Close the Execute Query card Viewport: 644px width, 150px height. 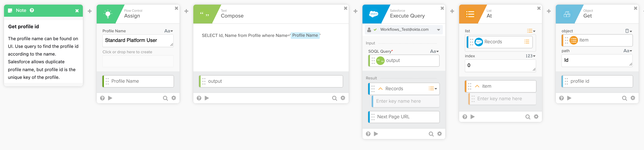(442, 8)
